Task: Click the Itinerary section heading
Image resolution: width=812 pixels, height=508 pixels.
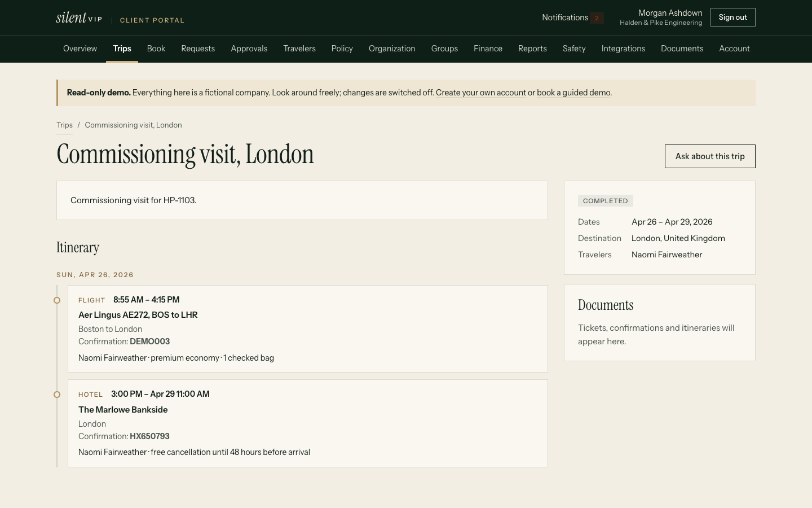Action: click(x=78, y=248)
